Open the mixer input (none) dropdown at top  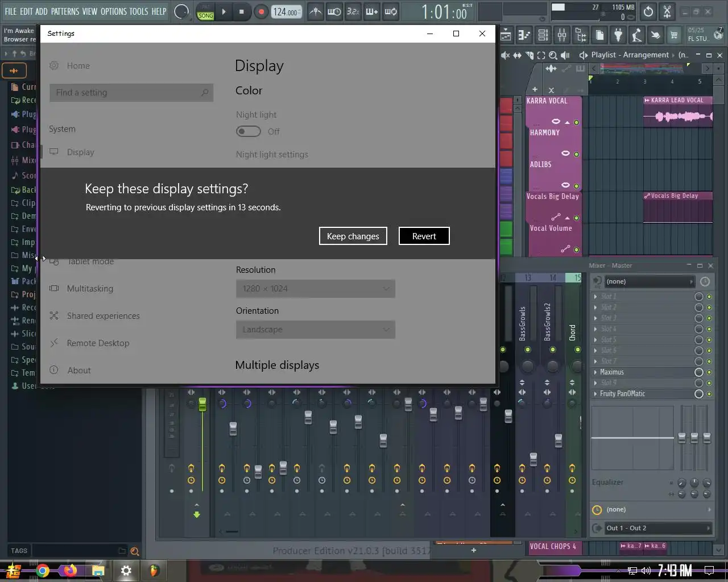coord(650,281)
